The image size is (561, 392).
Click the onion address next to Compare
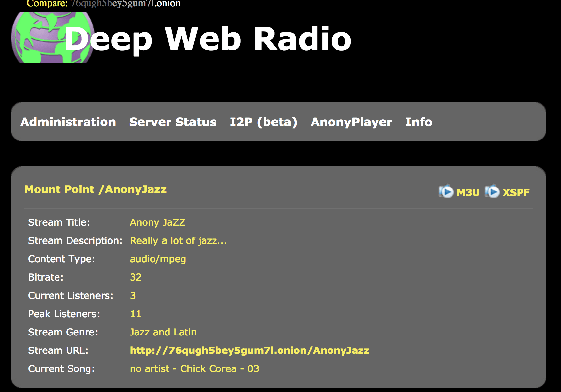(125, 4)
